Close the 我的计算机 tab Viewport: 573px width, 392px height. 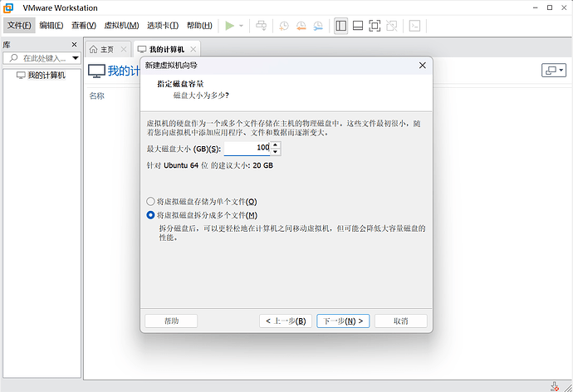coord(193,49)
